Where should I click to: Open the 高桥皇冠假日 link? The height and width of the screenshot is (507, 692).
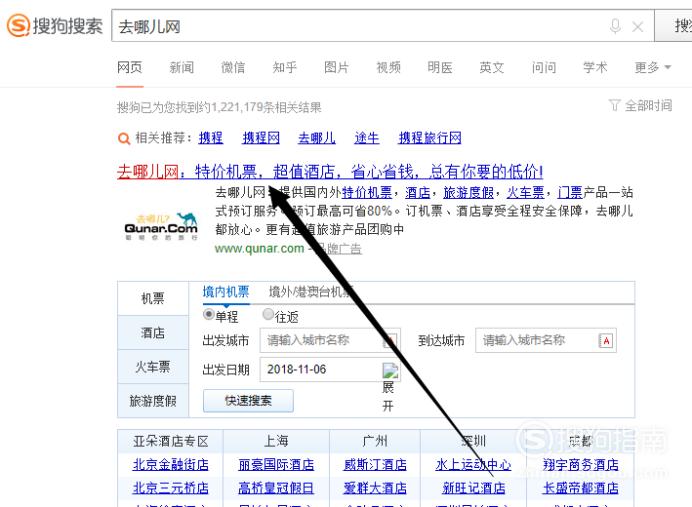[276, 488]
